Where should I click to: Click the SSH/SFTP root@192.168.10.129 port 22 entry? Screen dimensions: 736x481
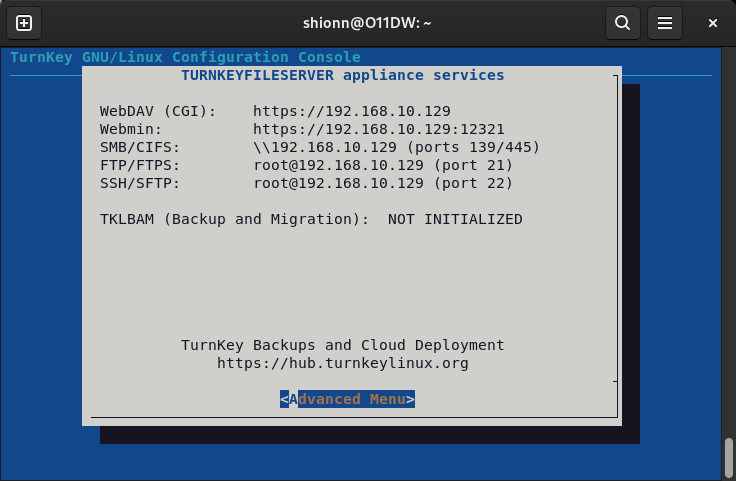383,183
